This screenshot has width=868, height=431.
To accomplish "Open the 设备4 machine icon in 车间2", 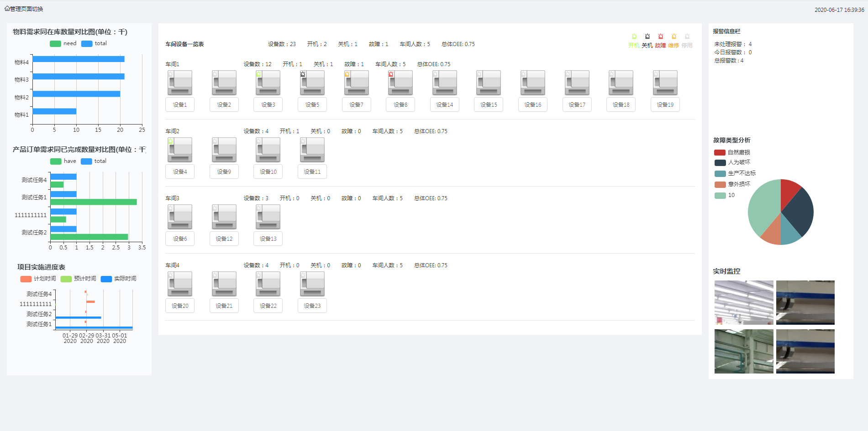I will 179,150.
